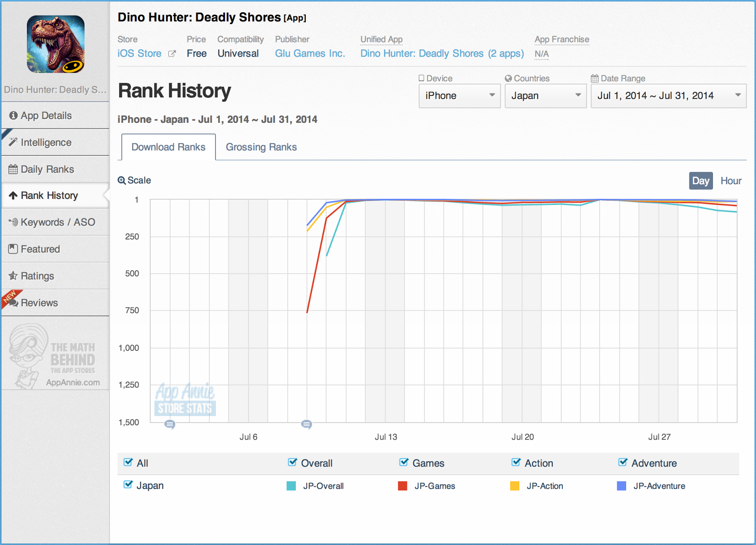The height and width of the screenshot is (545, 756).
Task: Click the Intelligence wand icon
Action: (x=13, y=142)
